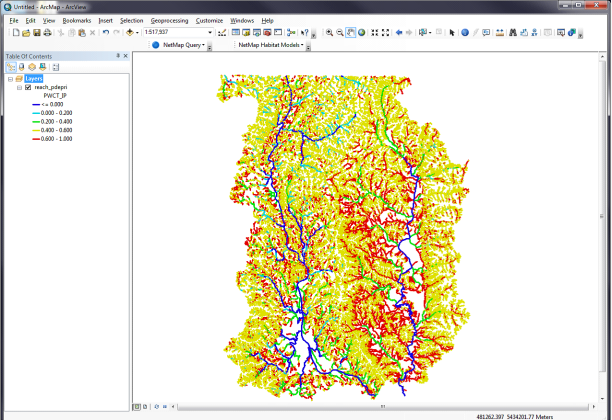
Task: Click the Full Extent globe icon
Action: (x=362, y=32)
